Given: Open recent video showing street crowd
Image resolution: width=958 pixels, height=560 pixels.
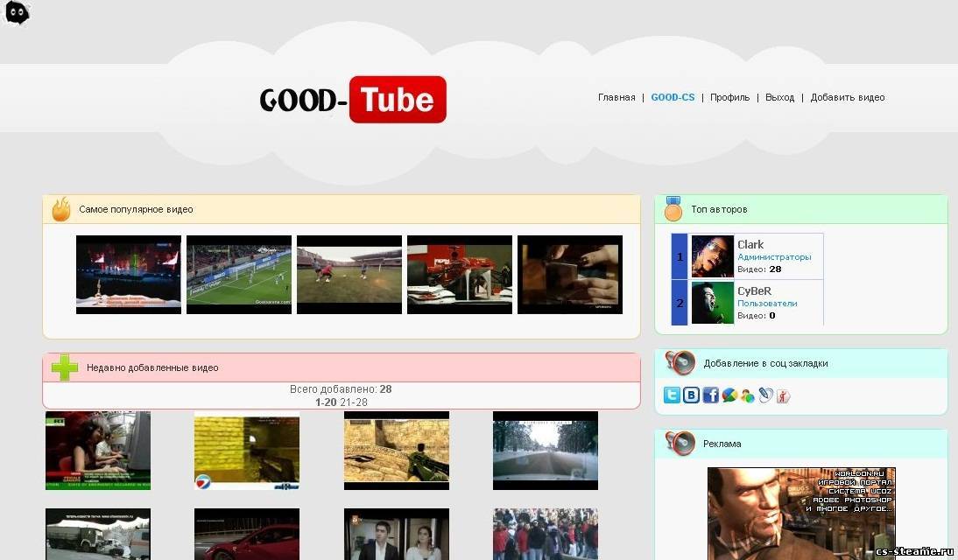Looking at the screenshot, I should pos(546,535).
